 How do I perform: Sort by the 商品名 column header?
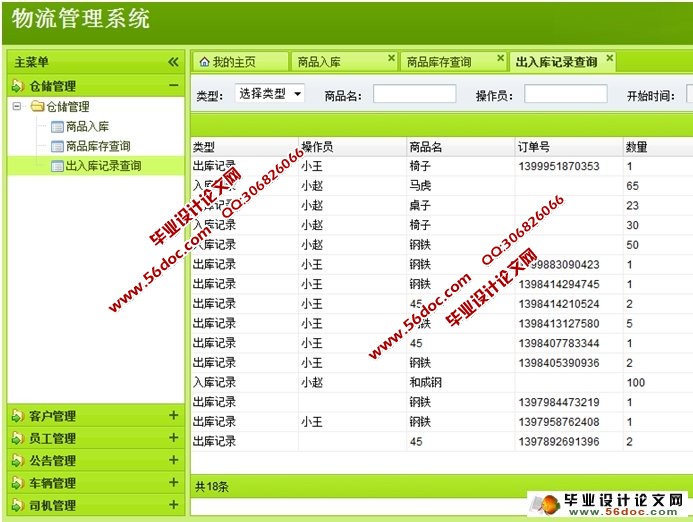click(461, 147)
